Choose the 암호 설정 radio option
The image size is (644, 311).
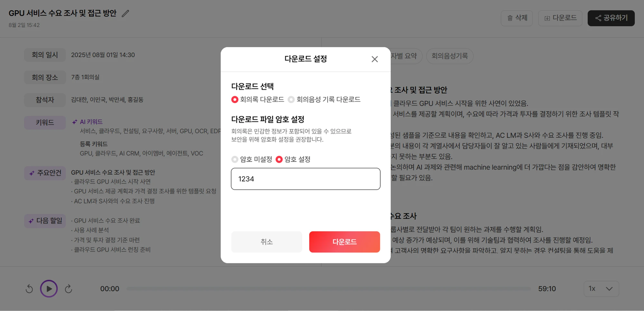279,160
